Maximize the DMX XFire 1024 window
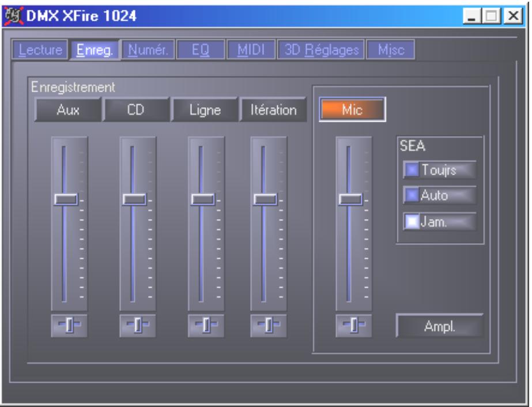This screenshot has height=407, width=532. (x=491, y=16)
